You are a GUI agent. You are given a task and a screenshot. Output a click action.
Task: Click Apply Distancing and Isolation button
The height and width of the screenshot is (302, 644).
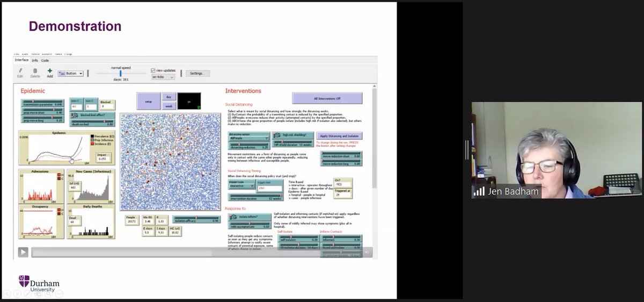(339, 136)
